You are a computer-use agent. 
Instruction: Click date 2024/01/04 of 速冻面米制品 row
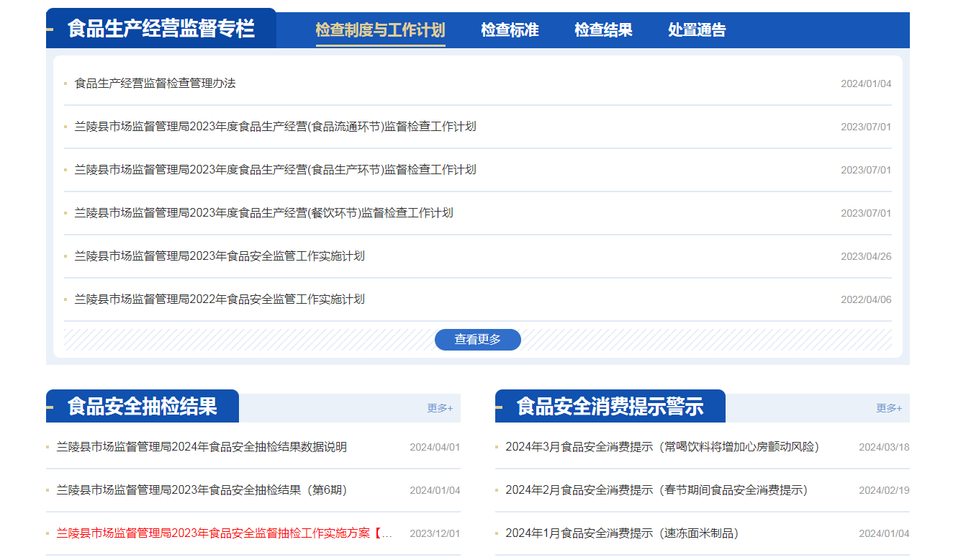(x=884, y=533)
